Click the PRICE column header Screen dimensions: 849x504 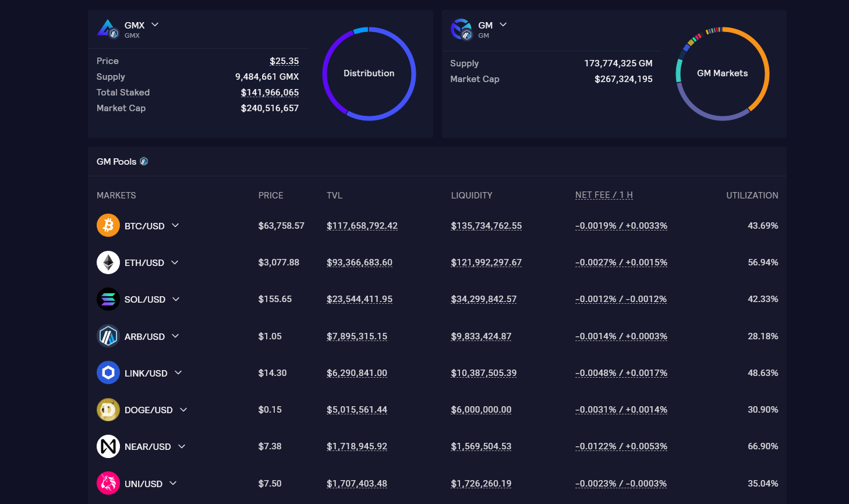271,196
